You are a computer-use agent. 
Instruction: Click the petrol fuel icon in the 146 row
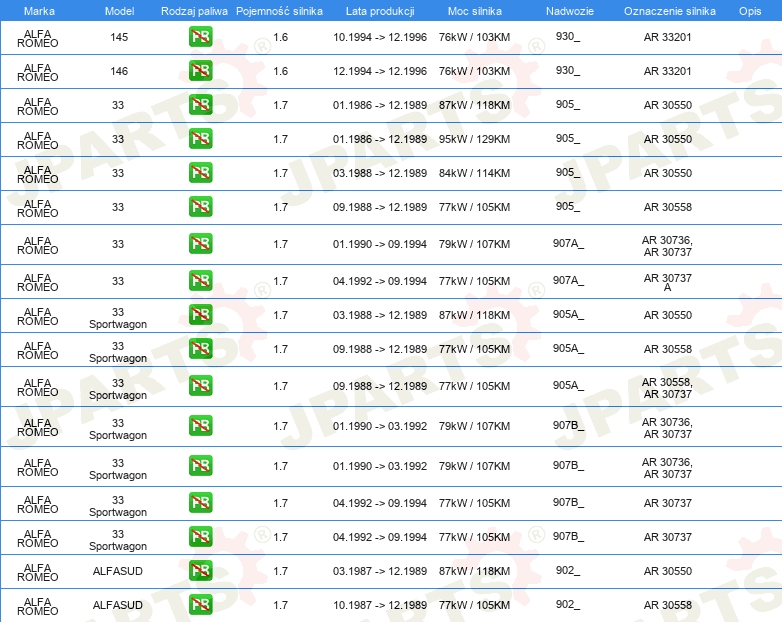200,71
